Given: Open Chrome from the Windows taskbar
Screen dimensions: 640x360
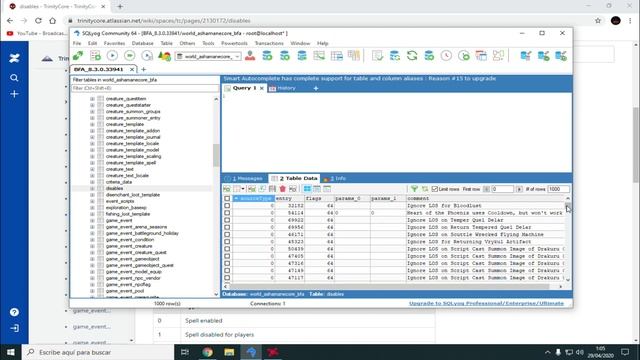Looking at the screenshot, I should (x=207, y=352).
